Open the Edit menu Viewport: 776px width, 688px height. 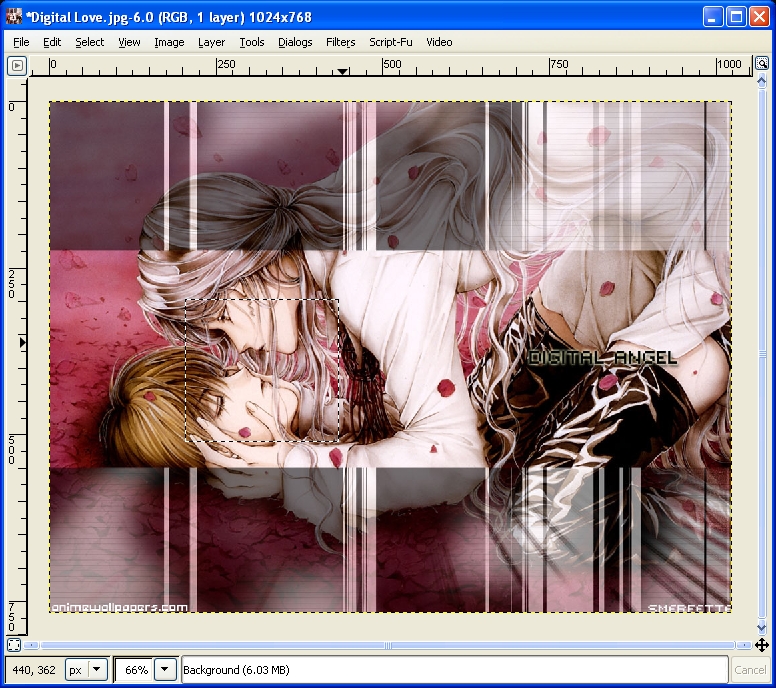(x=52, y=42)
